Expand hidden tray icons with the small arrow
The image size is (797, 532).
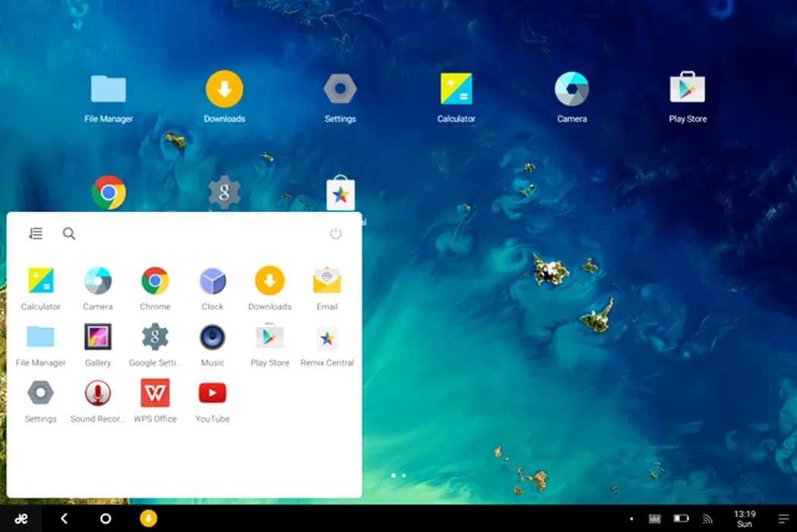click(631, 519)
